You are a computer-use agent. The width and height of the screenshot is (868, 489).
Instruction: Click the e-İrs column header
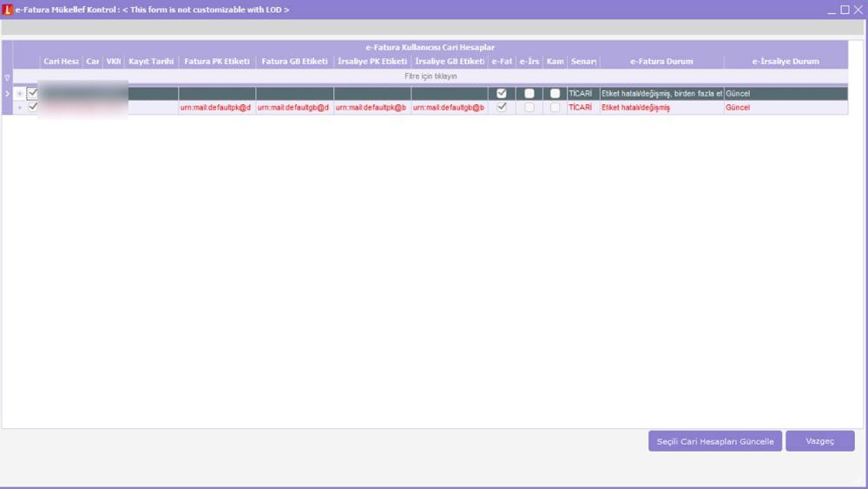pyautogui.click(x=529, y=62)
